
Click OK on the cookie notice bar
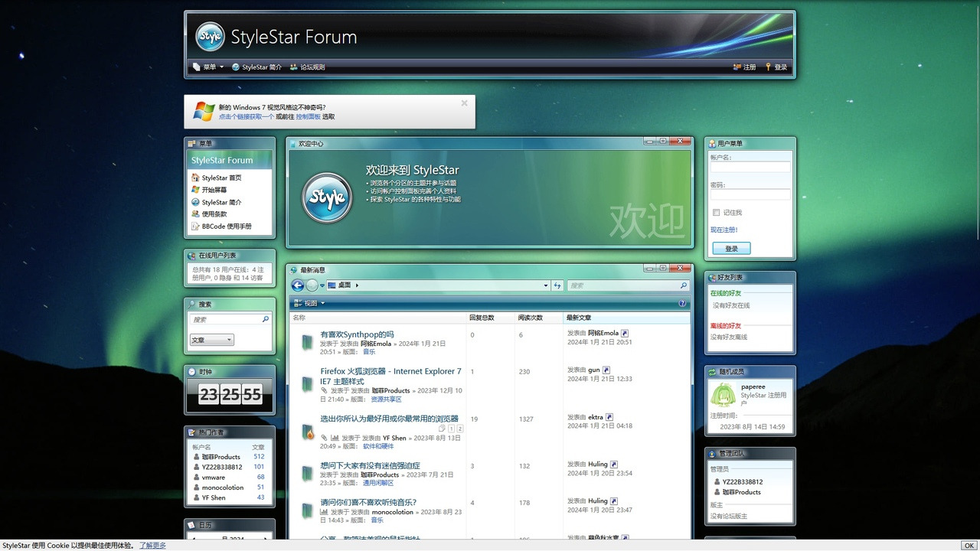tap(969, 546)
